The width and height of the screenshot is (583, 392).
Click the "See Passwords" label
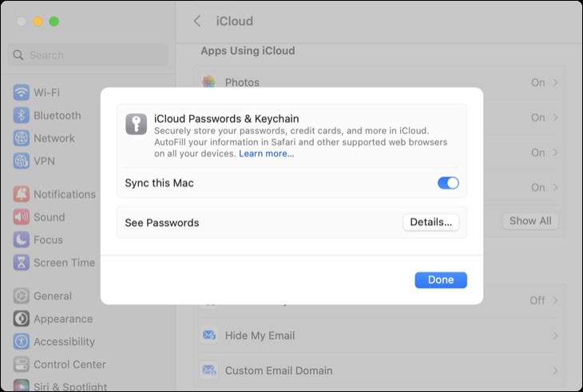(162, 223)
